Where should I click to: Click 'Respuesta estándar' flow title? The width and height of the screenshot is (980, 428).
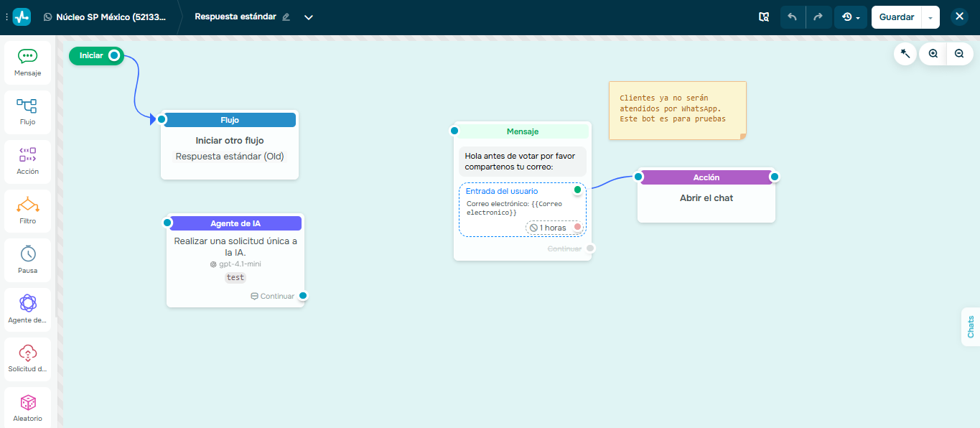tap(235, 17)
